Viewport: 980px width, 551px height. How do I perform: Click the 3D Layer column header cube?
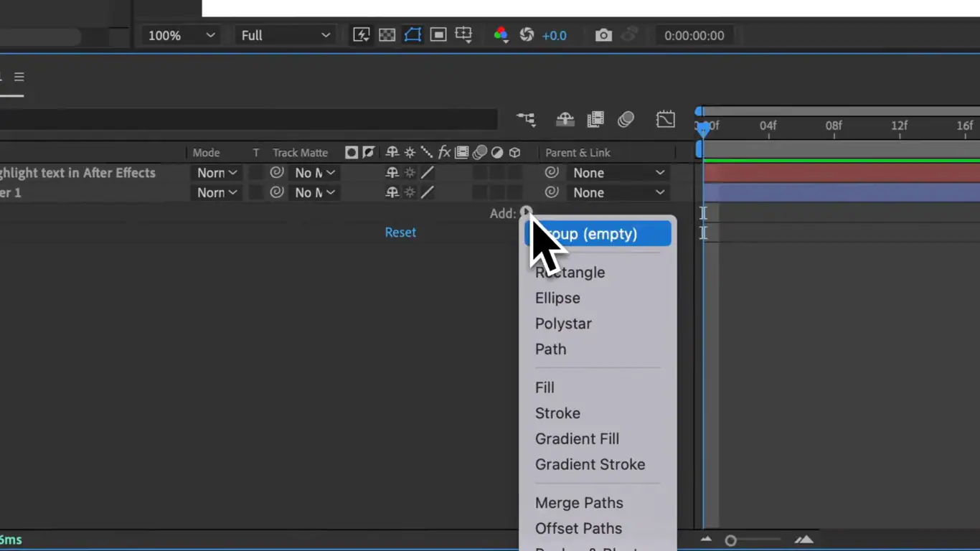514,152
